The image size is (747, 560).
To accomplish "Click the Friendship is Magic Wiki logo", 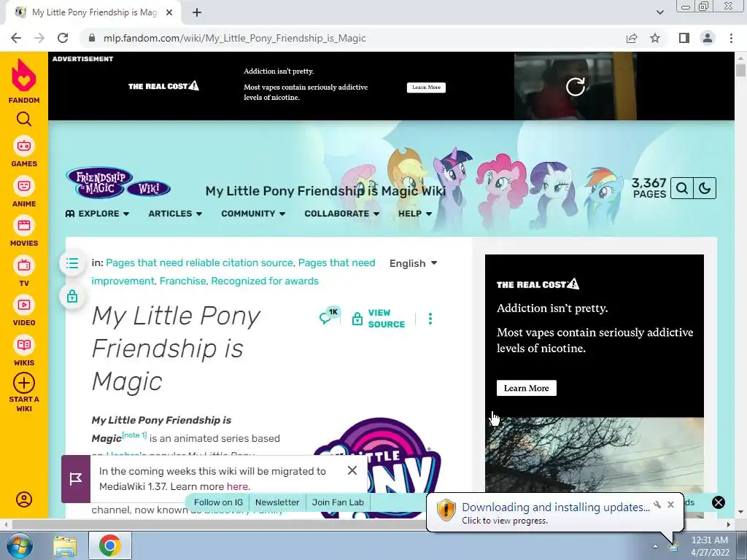I will pos(118,183).
